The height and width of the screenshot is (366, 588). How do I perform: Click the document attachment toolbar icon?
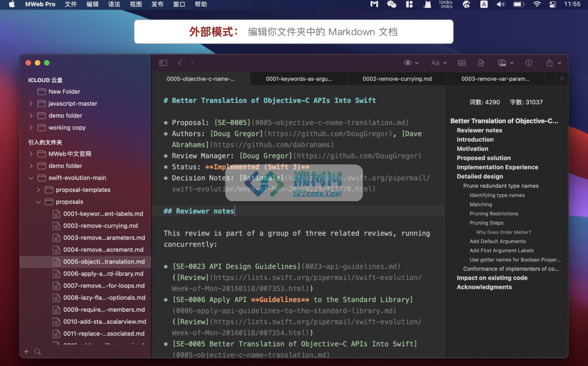481,63
